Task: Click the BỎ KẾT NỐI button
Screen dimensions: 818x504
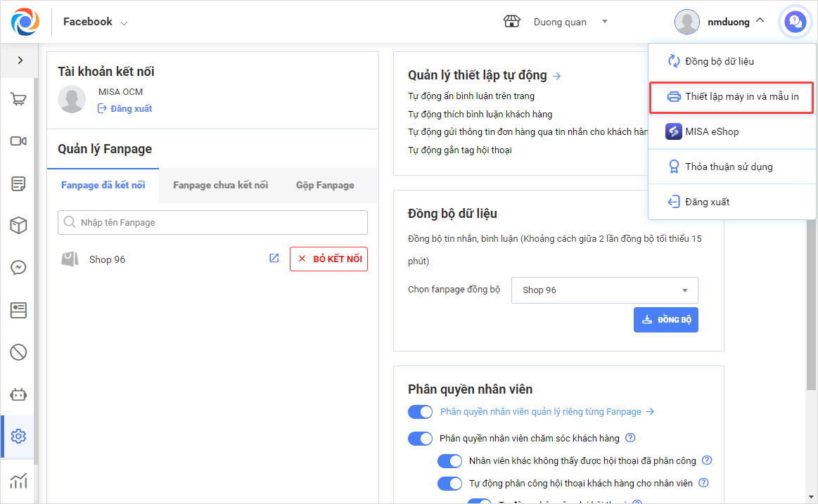Action: pyautogui.click(x=328, y=259)
